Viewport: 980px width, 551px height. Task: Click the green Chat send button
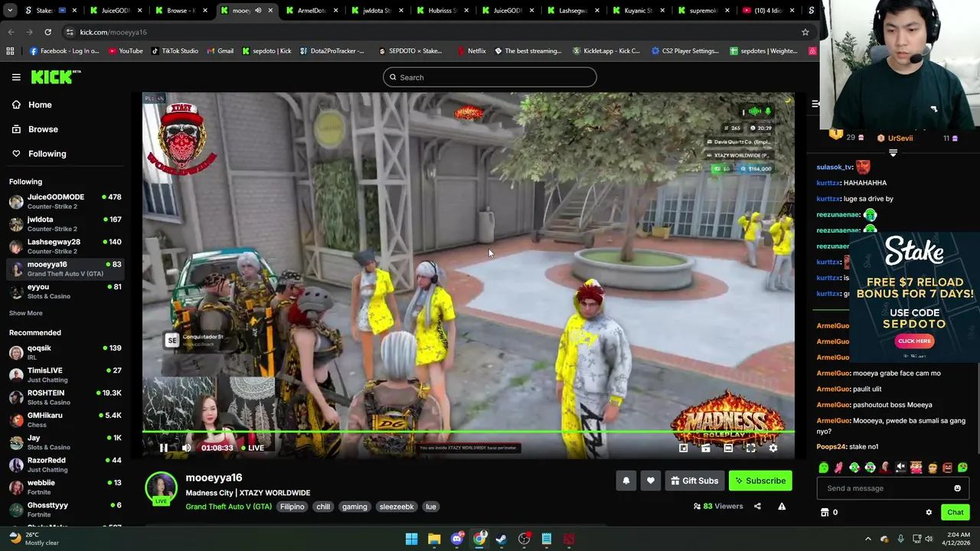pyautogui.click(x=955, y=512)
